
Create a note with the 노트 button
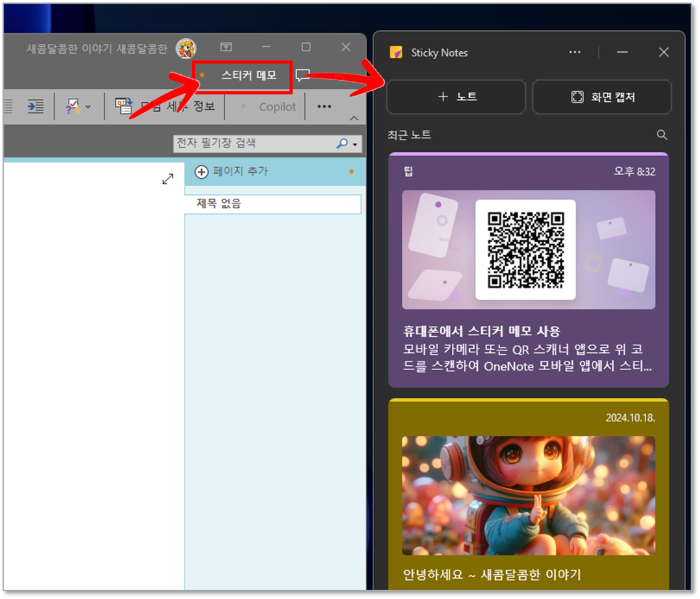tap(456, 96)
